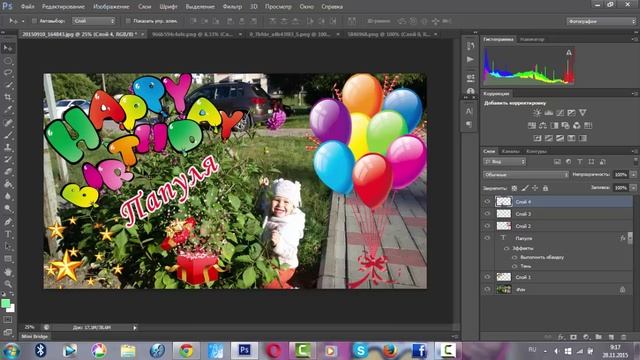Image resolution: width=640 pixels, height=360 pixels.
Task: Click the Lock all padlock icon
Action: (545, 188)
